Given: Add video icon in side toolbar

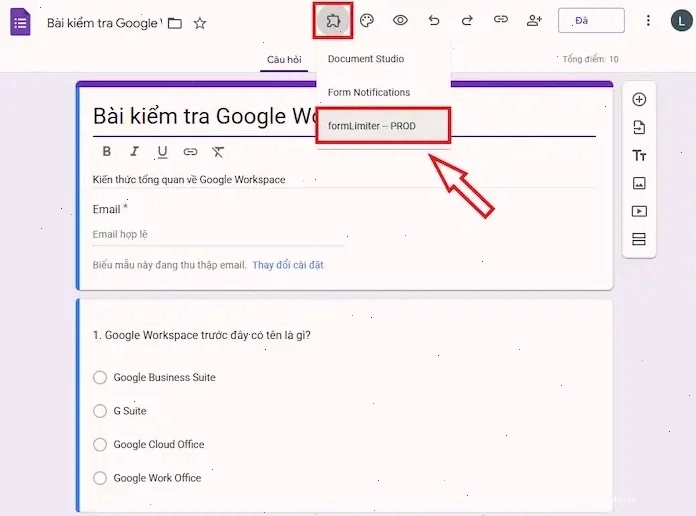Looking at the screenshot, I should click(639, 211).
